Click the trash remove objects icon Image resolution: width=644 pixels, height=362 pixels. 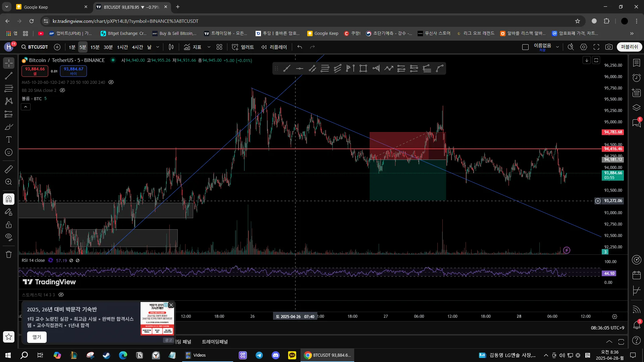(x=9, y=254)
